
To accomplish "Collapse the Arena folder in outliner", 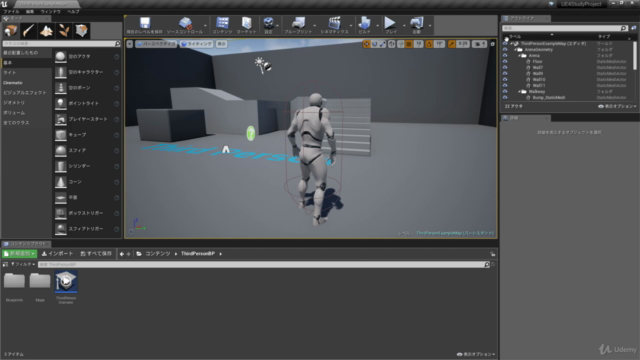I will click(x=519, y=56).
